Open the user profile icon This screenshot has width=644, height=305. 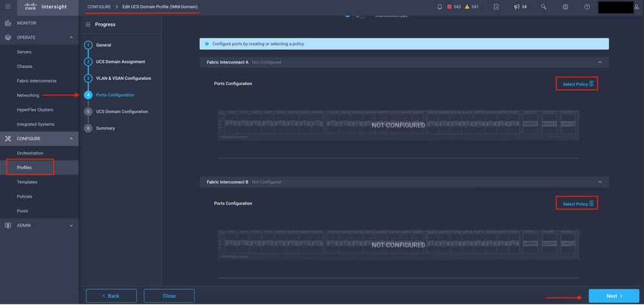pyautogui.click(x=637, y=7)
